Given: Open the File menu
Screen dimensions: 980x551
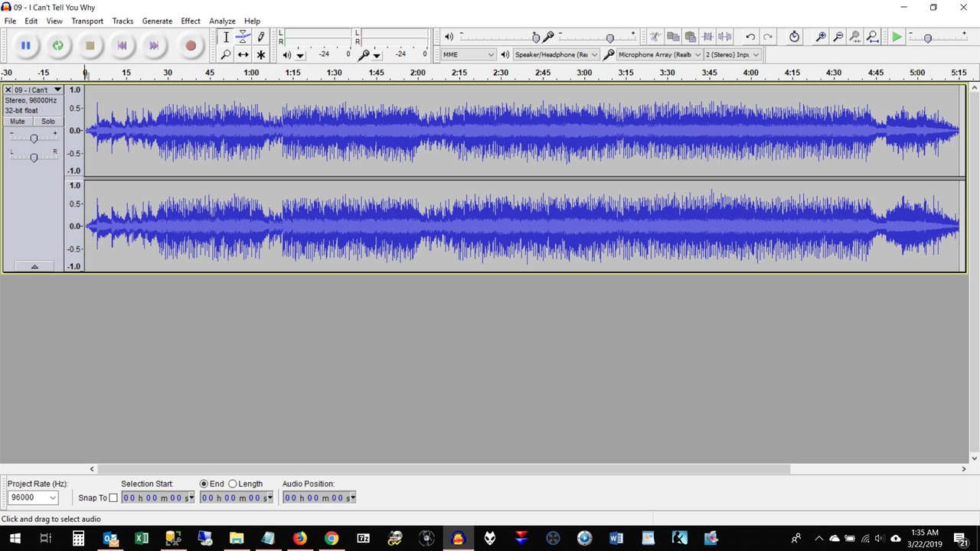Looking at the screenshot, I should pos(10,21).
